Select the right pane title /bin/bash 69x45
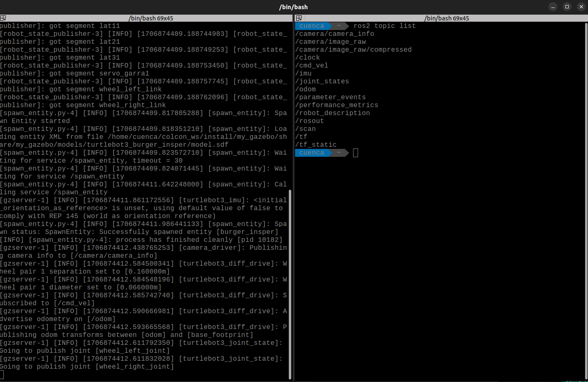This screenshot has width=588, height=382. click(x=447, y=18)
